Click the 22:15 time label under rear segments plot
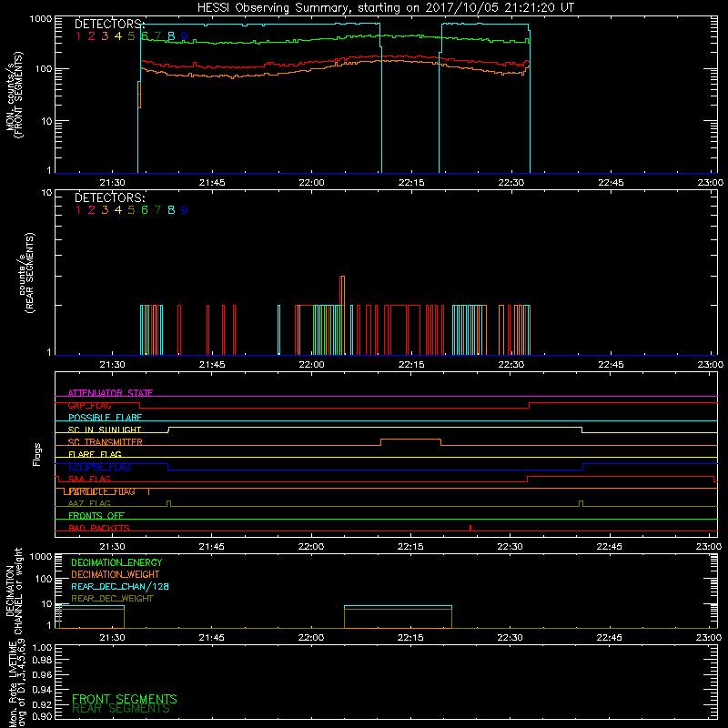This screenshot has width=728, height=728. [411, 365]
